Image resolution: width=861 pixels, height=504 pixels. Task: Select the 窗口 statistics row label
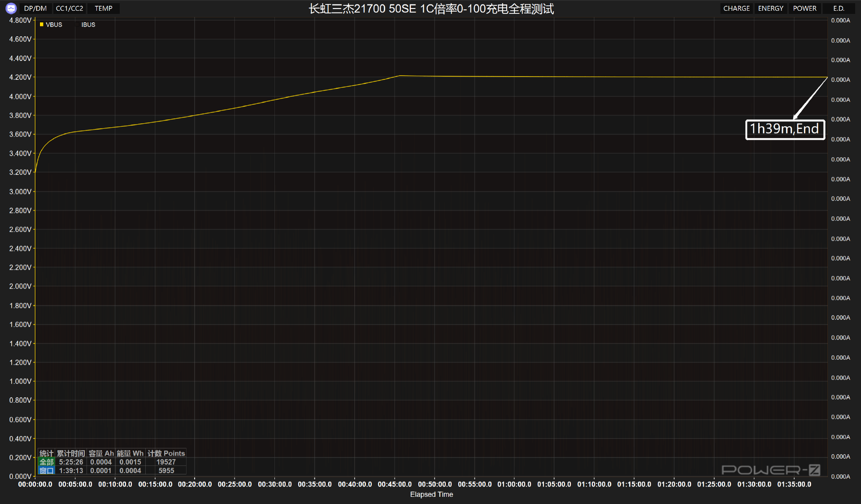[47, 470]
